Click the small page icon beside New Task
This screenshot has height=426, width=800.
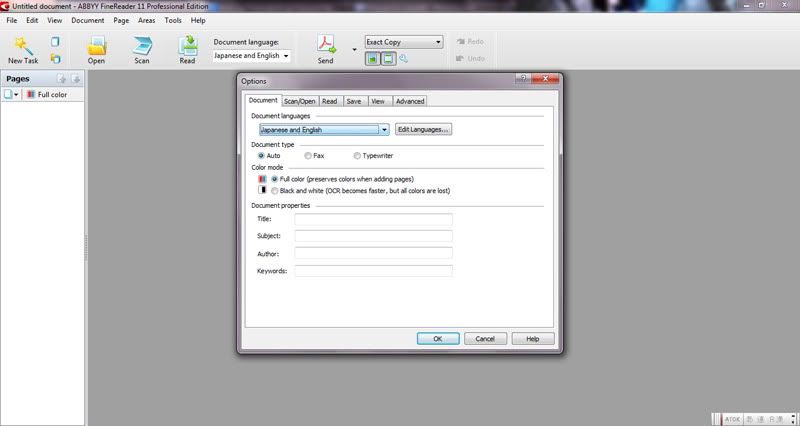[55, 42]
